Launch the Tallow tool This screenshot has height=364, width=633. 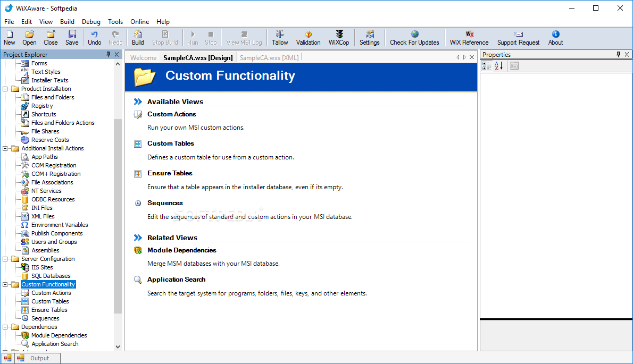[x=280, y=38]
